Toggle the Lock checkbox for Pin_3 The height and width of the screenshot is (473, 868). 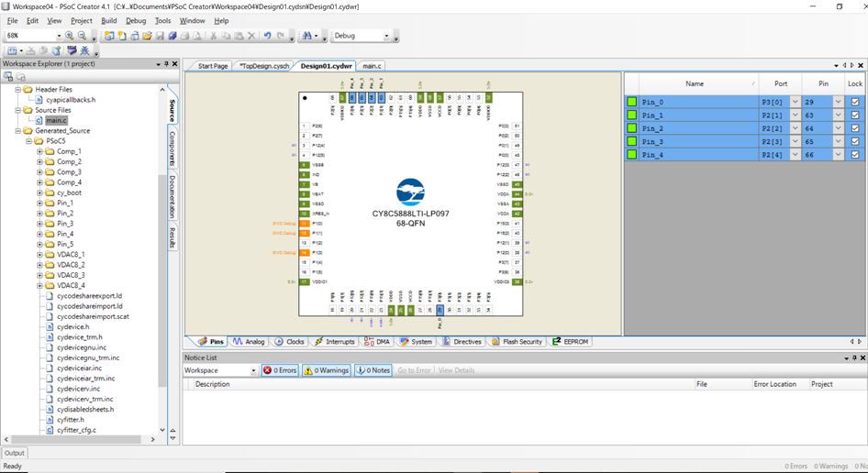click(855, 141)
